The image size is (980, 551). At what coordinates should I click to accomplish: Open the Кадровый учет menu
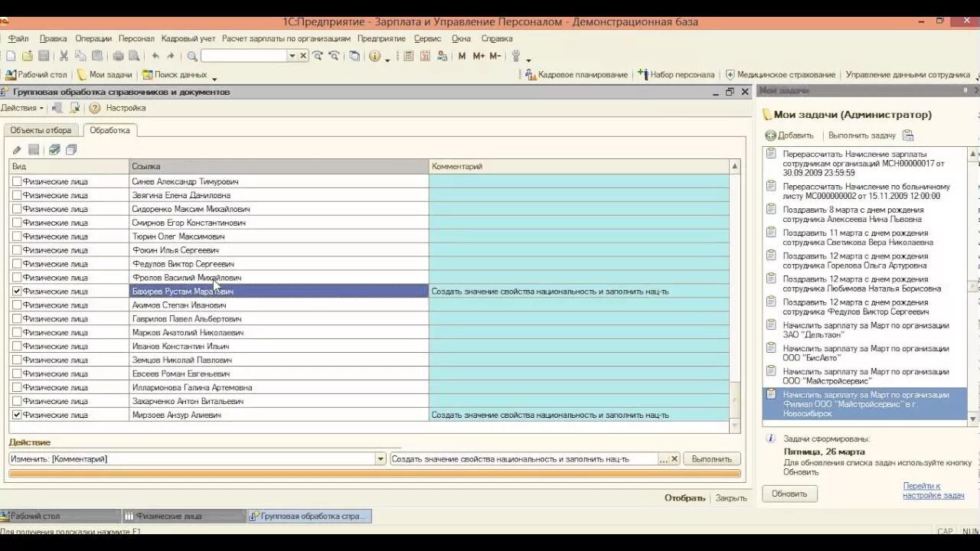click(x=188, y=38)
